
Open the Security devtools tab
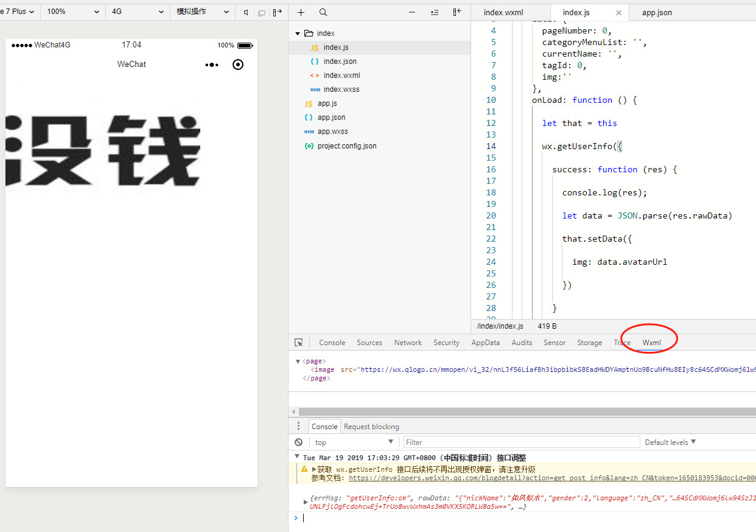pos(446,343)
